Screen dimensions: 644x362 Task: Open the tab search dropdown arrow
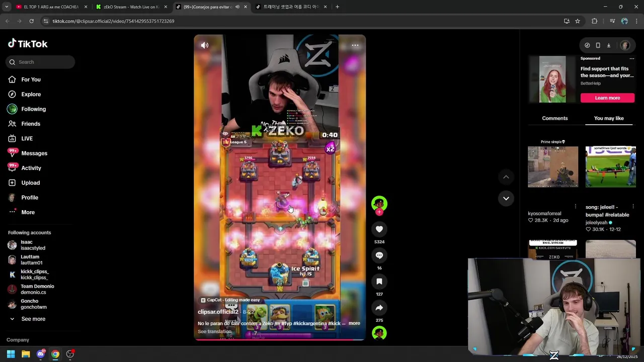pyautogui.click(x=6, y=7)
